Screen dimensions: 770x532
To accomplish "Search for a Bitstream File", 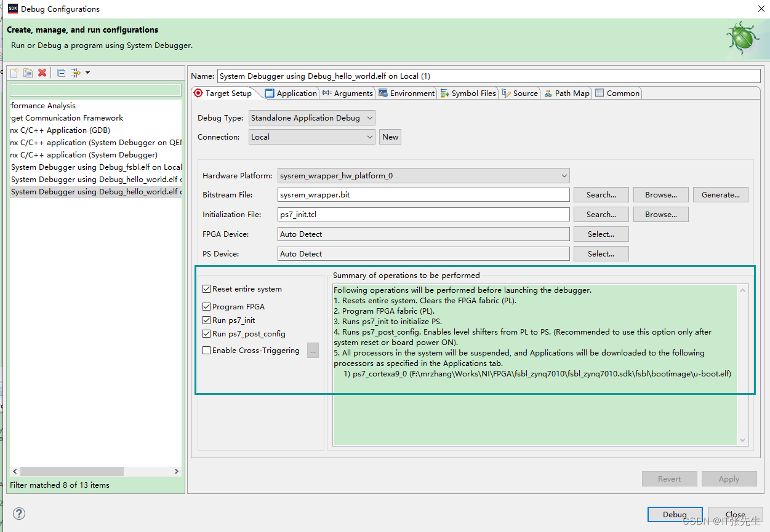I will (601, 195).
